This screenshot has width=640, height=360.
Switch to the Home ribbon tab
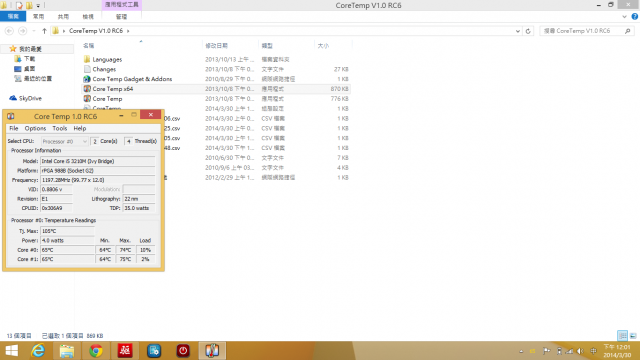click(x=38, y=17)
